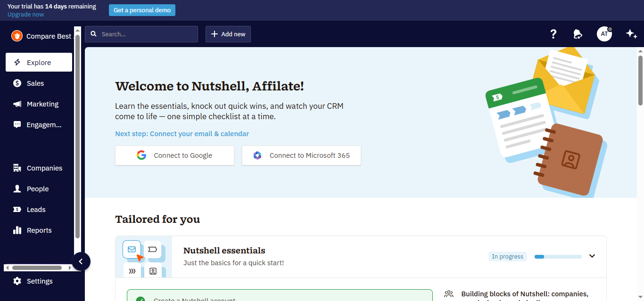Image resolution: width=644 pixels, height=301 pixels.
Task: Click the green check mark icon
Action: click(140, 299)
